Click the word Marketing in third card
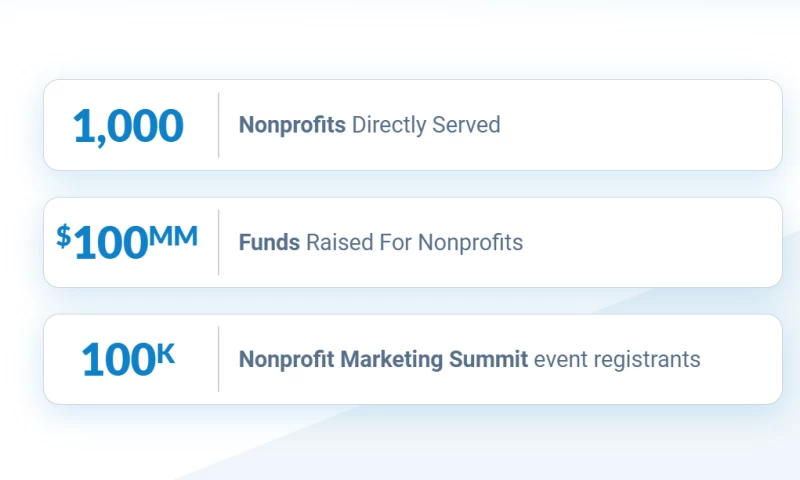 tap(395, 360)
